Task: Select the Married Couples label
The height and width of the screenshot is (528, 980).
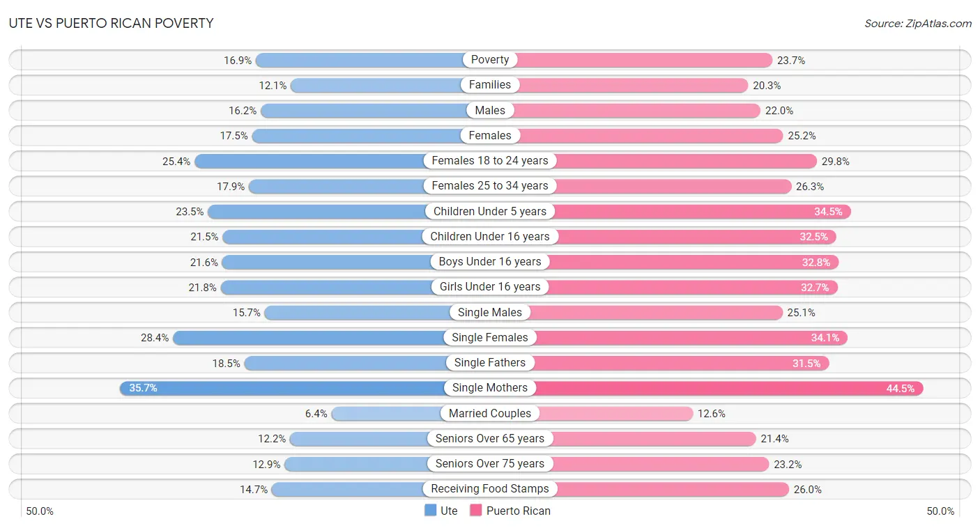Action: click(x=490, y=413)
